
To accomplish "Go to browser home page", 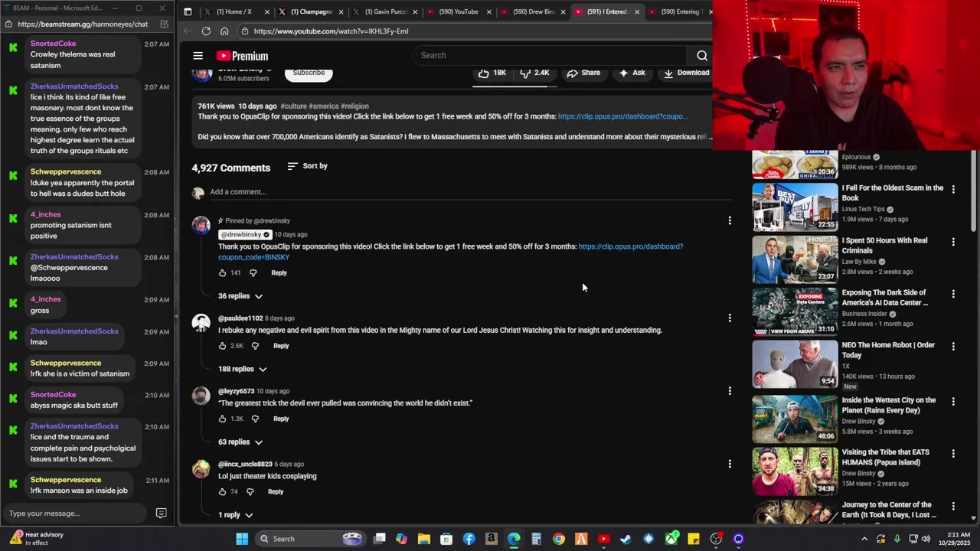I will point(224,31).
